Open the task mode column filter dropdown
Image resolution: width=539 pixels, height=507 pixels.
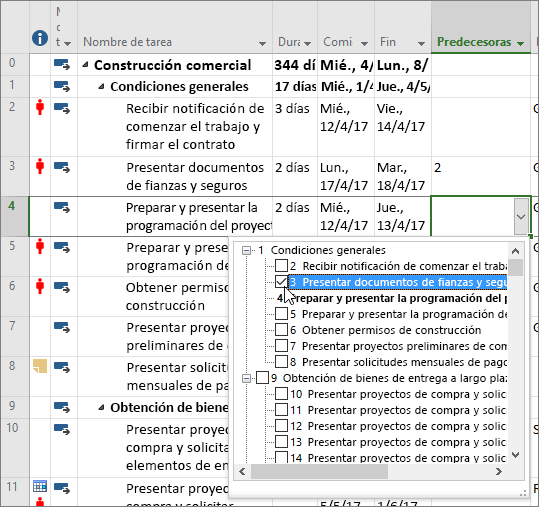(68, 43)
